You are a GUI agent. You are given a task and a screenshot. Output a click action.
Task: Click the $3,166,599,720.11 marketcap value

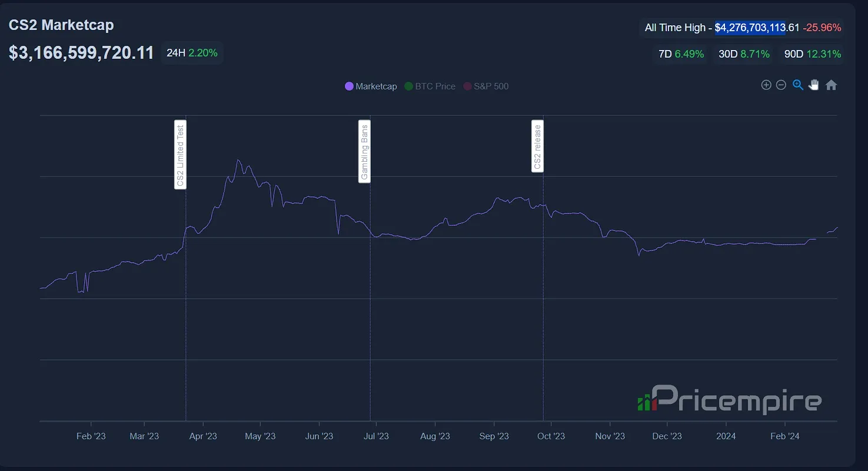pyautogui.click(x=81, y=53)
